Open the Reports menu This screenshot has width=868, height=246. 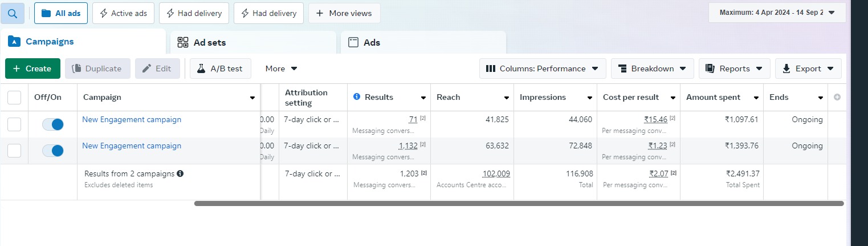tap(734, 68)
